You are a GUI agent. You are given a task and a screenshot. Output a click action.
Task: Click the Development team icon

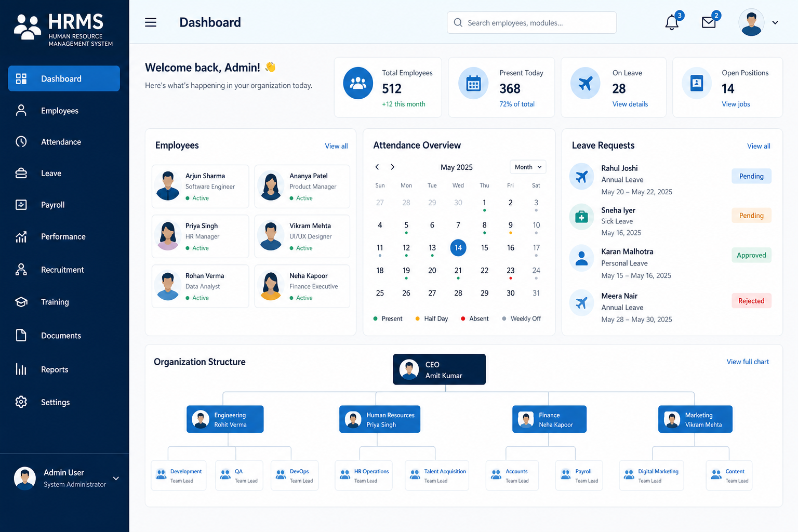tap(161, 474)
